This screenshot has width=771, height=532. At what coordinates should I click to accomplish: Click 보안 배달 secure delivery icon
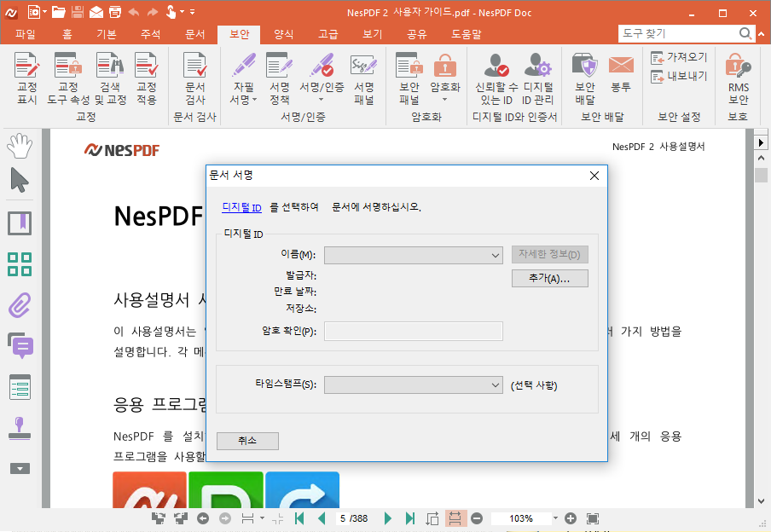584,66
